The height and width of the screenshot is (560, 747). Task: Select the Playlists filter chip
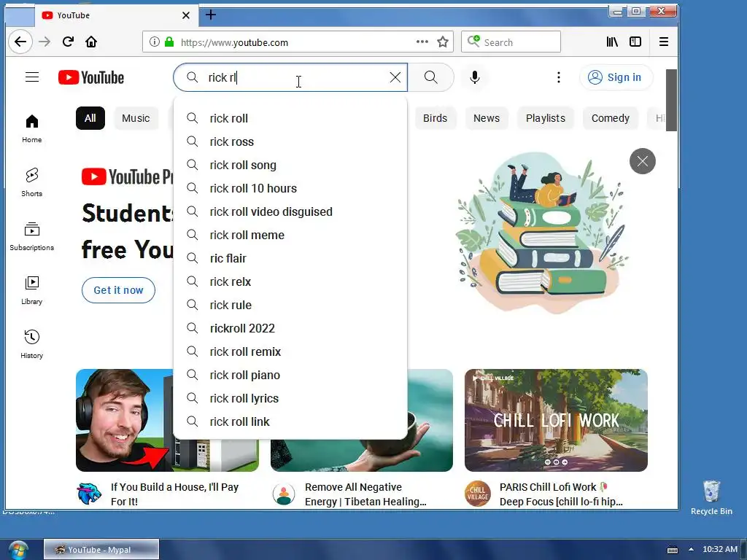(x=546, y=118)
